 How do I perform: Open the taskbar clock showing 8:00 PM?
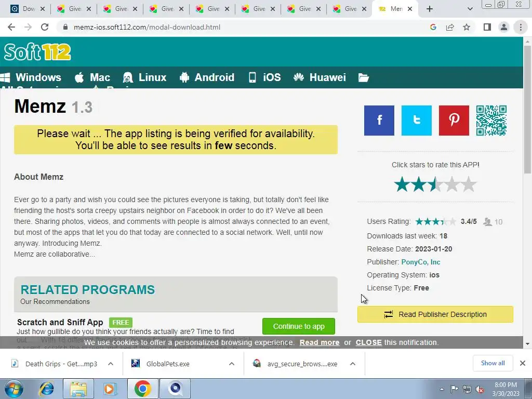pyautogui.click(x=506, y=389)
